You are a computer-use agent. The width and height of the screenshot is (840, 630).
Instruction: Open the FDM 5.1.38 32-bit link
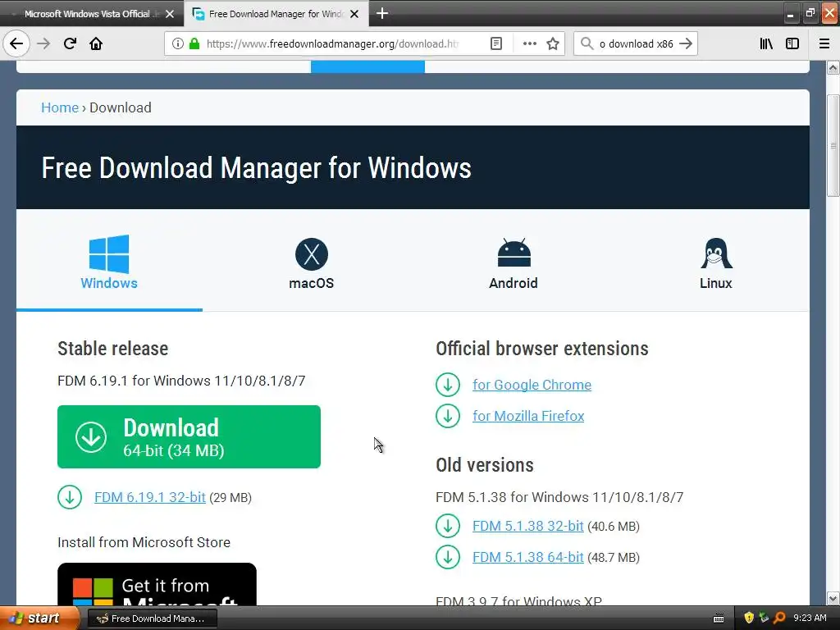coord(527,526)
